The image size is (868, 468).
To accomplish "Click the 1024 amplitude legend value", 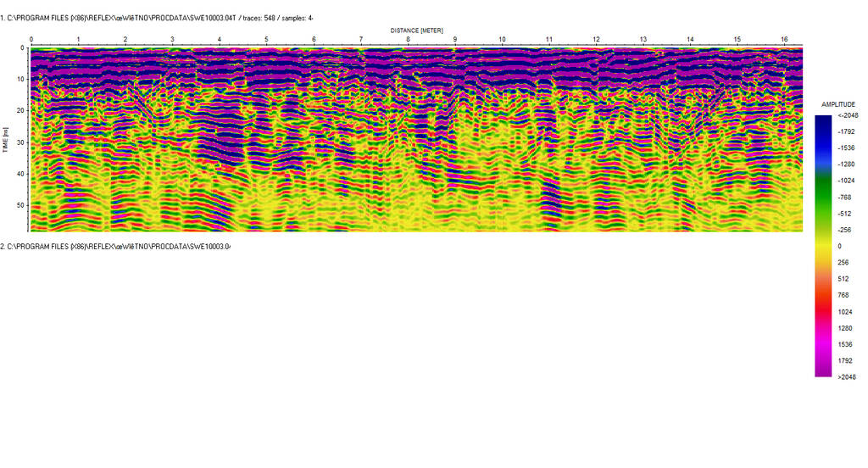I will pos(846,311).
